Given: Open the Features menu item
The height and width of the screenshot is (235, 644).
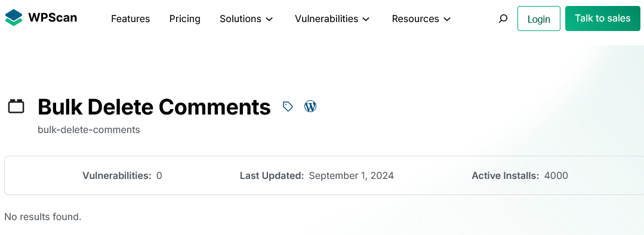Looking at the screenshot, I should tap(131, 19).
